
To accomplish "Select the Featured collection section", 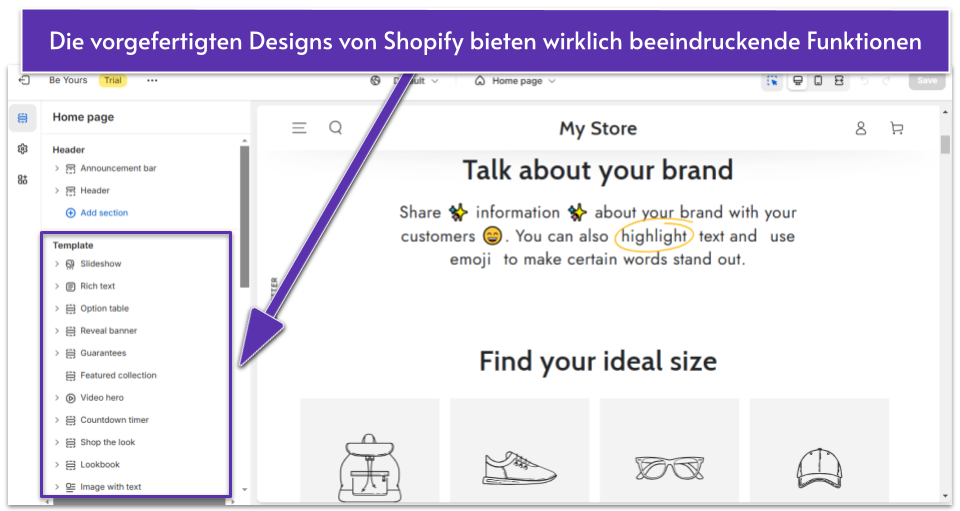I will pyautogui.click(x=118, y=375).
